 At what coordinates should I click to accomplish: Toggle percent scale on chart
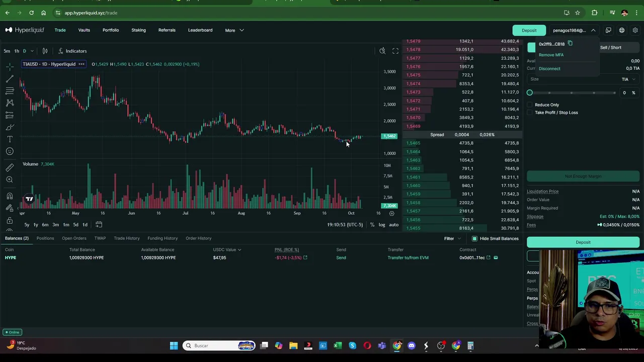(372, 225)
